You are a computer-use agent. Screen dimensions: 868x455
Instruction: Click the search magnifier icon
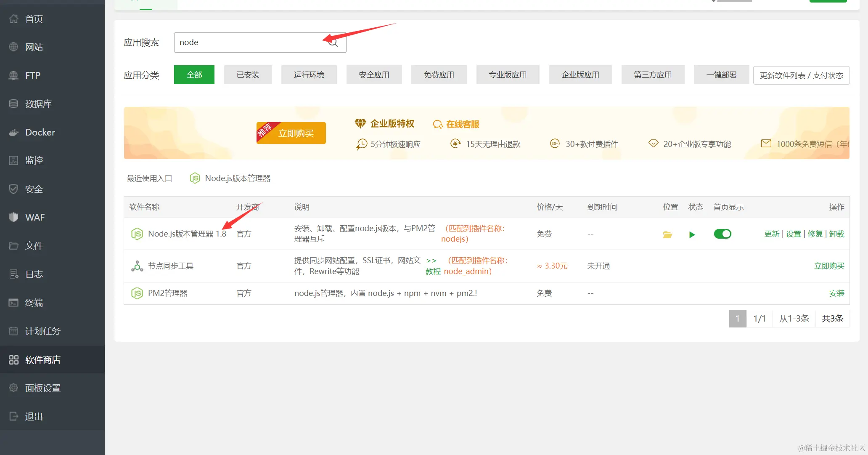(333, 43)
